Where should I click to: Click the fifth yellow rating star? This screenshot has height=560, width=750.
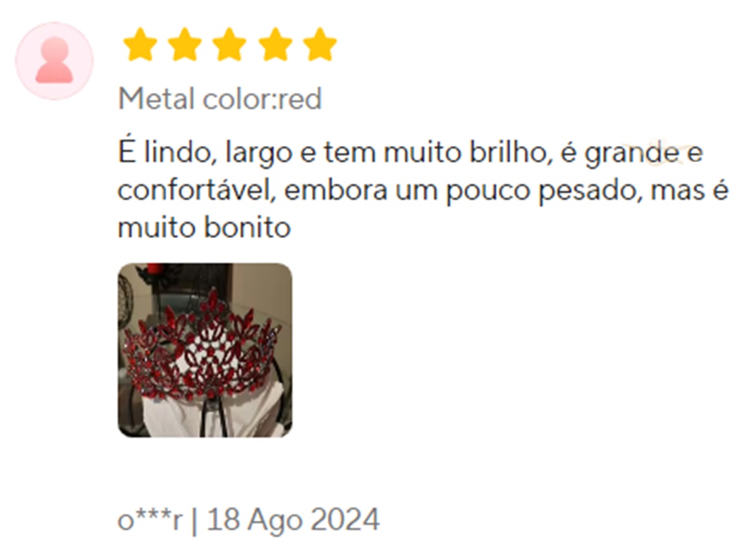pyautogui.click(x=320, y=45)
